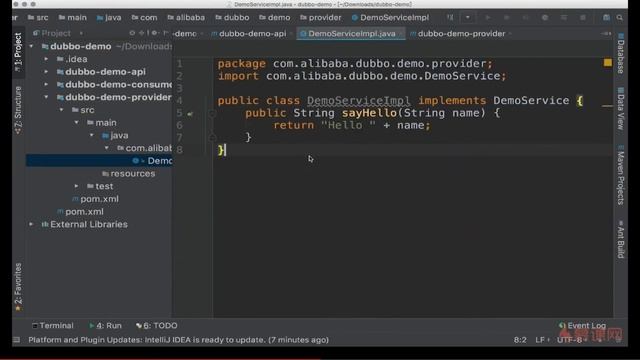Click the UTF-8 encoding selector
The height and width of the screenshot is (360, 640).
coord(571,340)
